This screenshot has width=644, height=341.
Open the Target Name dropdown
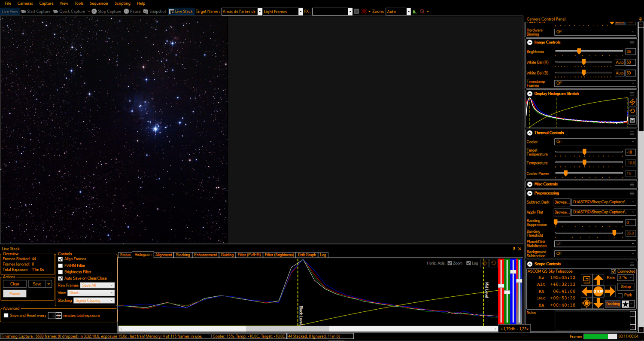pos(259,12)
